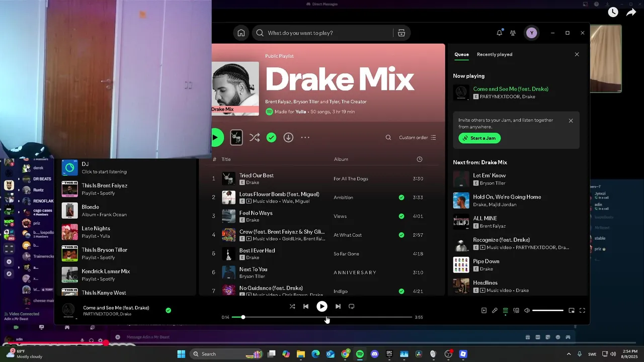The height and width of the screenshot is (362, 644).
Task: Open Roblox from the taskbar
Action: 463,354
